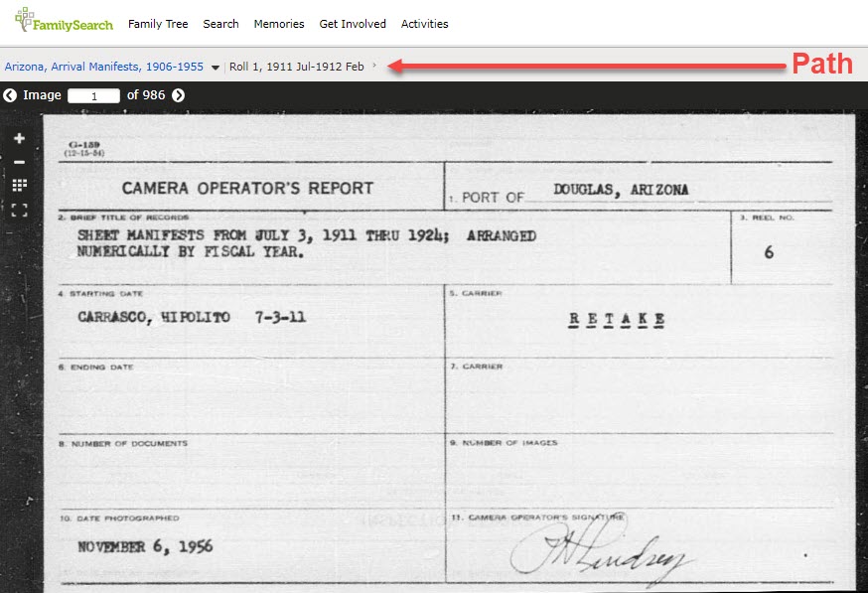Image resolution: width=868 pixels, height=593 pixels.
Task: Show thumbnail grid view of images
Action: pyautogui.click(x=20, y=185)
